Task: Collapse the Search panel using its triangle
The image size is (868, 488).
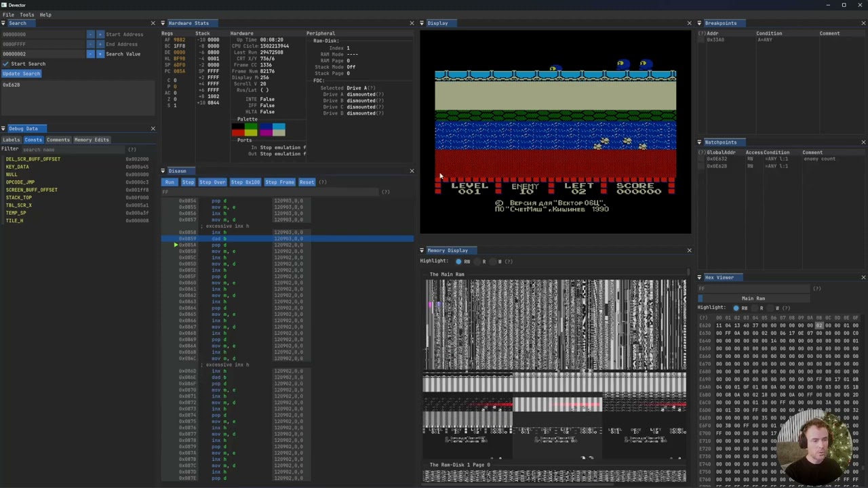Action: coord(3,23)
